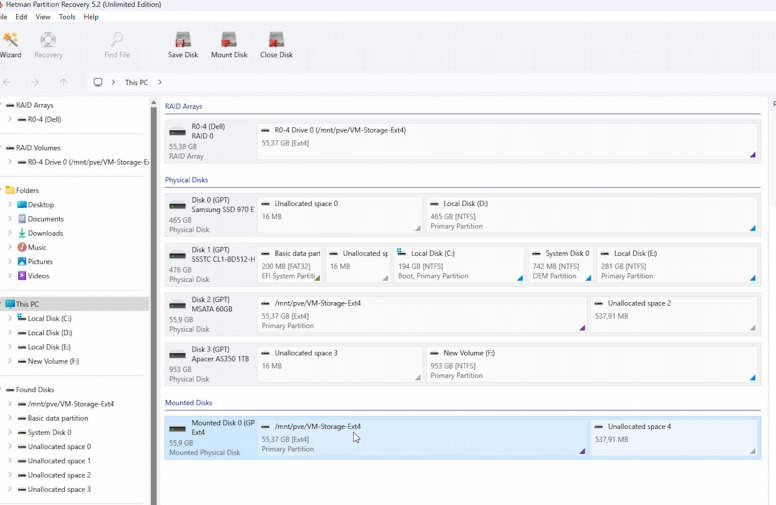Select Local Disk (C:) in the tree
This screenshot has height=505, width=776.
point(45,318)
